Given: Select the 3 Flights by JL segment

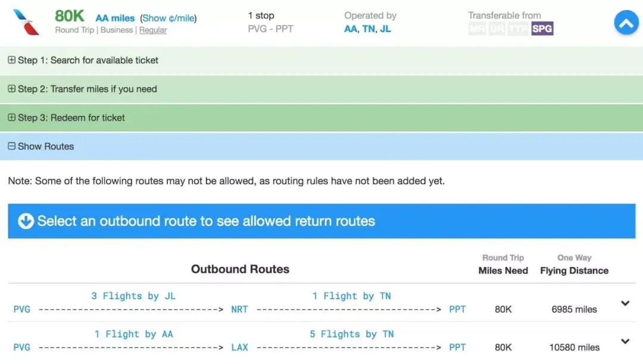Looking at the screenshot, I should tap(133, 296).
